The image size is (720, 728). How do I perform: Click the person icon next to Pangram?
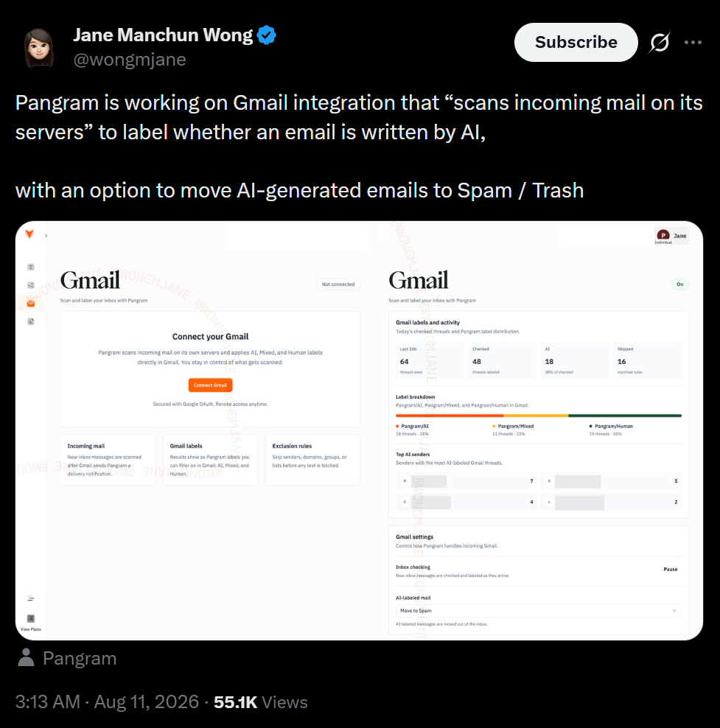(26, 657)
